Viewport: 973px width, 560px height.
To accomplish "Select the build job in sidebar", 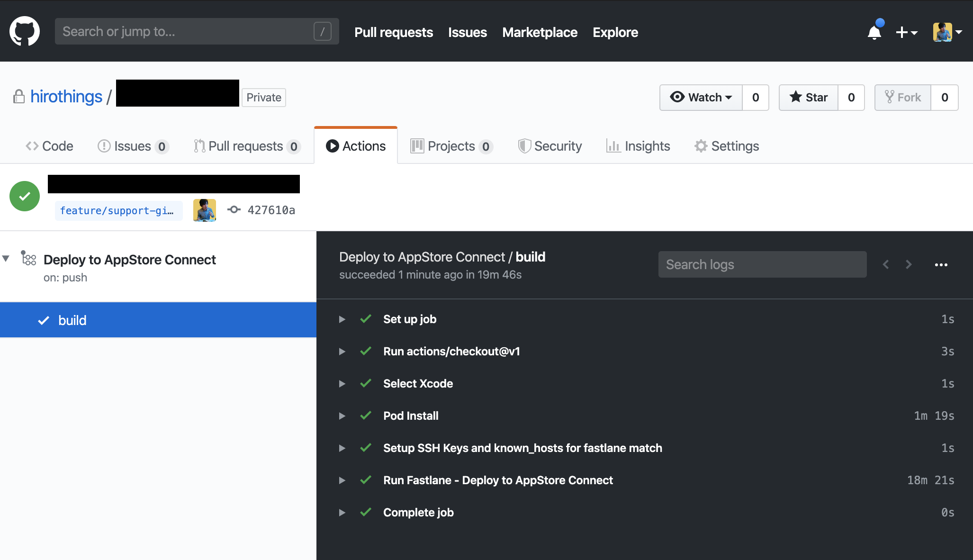I will (158, 320).
